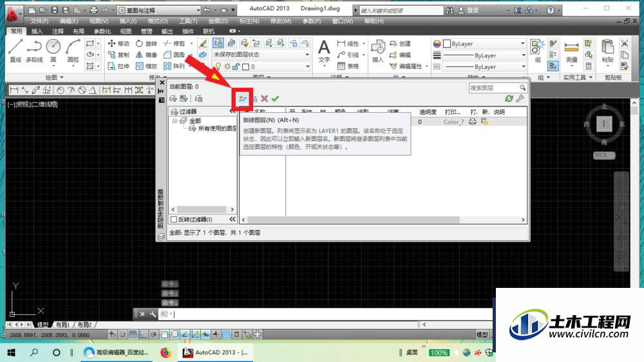This screenshot has height=362, width=644.
Task: Switch to the 注释 ribbon tab
Action: 58,31
